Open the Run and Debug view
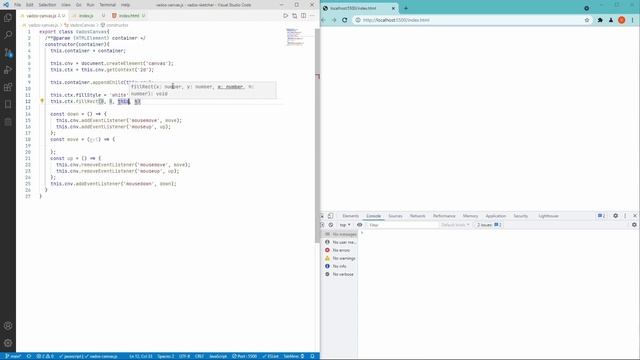This screenshot has height=360, width=640. point(8,70)
